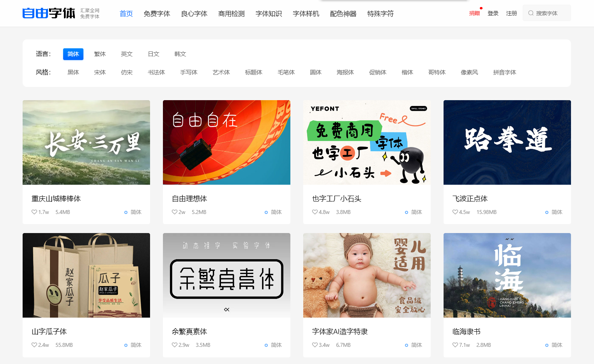This screenshot has width=594, height=364.
Task: Click the 捐赠 donation link
Action: pyautogui.click(x=474, y=13)
